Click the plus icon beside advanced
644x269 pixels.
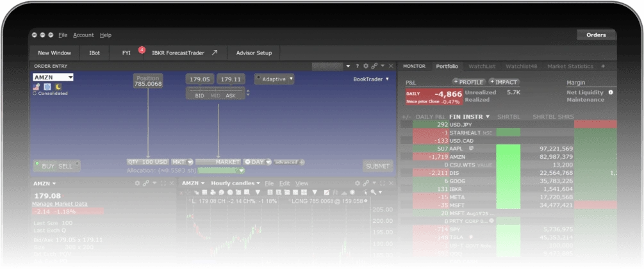[x=302, y=162]
